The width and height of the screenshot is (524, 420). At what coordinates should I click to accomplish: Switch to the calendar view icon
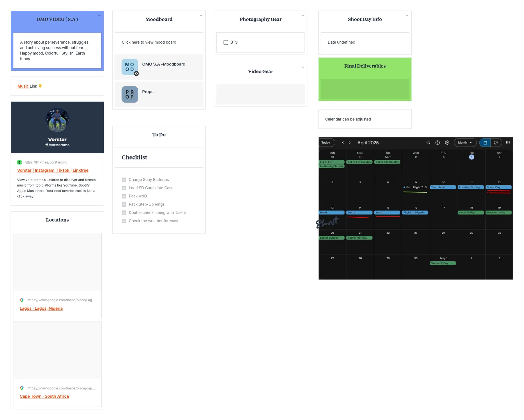[485, 143]
